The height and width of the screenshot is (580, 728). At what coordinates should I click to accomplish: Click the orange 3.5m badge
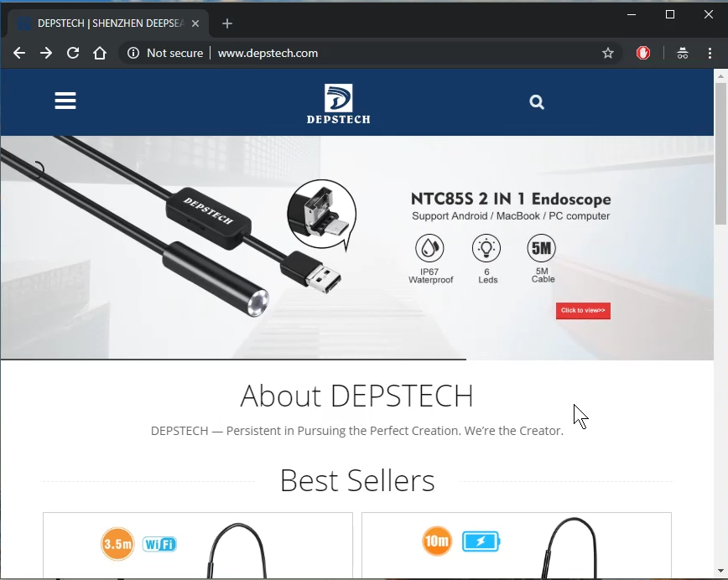(x=117, y=543)
